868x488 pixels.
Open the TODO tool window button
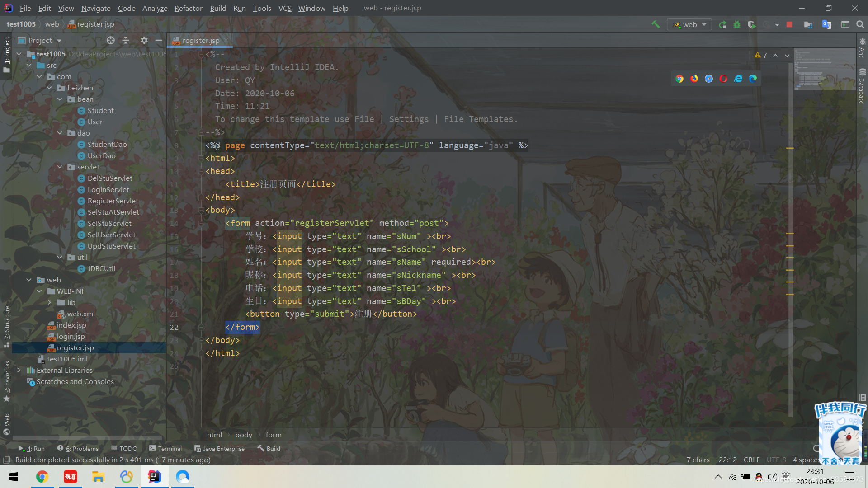[124, 449]
